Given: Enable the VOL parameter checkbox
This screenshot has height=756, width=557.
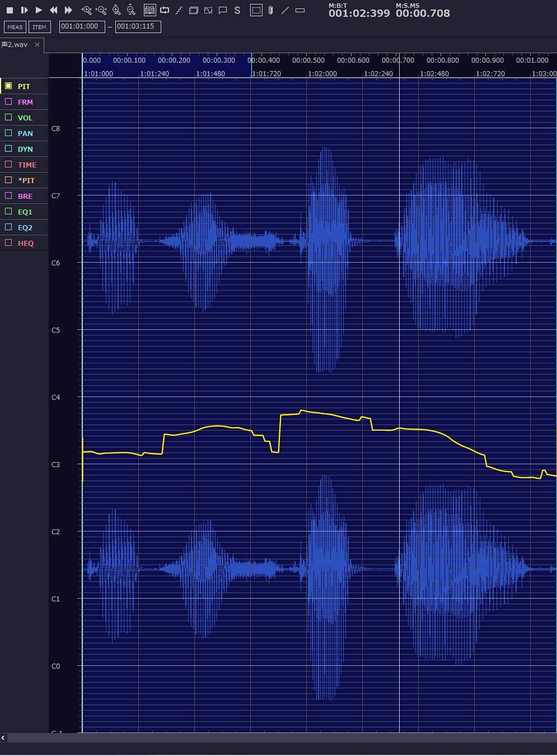Looking at the screenshot, I should tap(8, 118).
